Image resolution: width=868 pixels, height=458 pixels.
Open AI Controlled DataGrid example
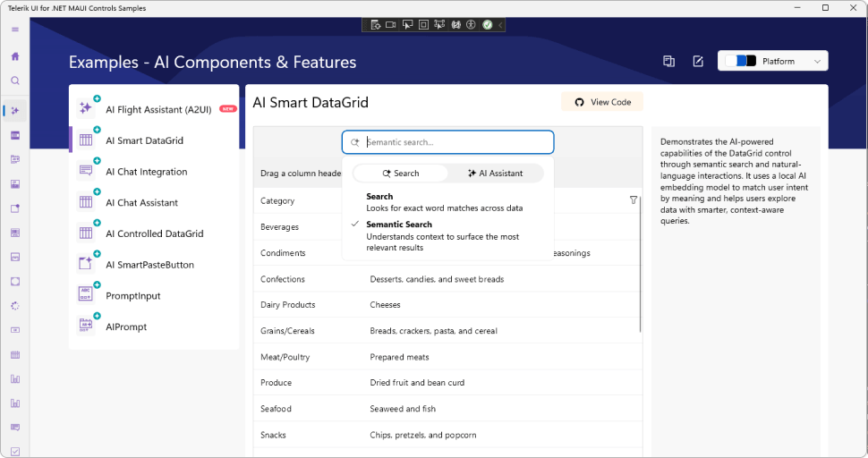tap(154, 233)
